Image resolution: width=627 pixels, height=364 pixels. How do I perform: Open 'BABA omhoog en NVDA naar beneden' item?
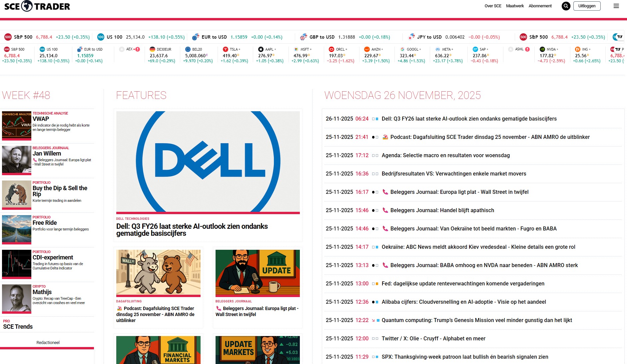[x=484, y=265]
